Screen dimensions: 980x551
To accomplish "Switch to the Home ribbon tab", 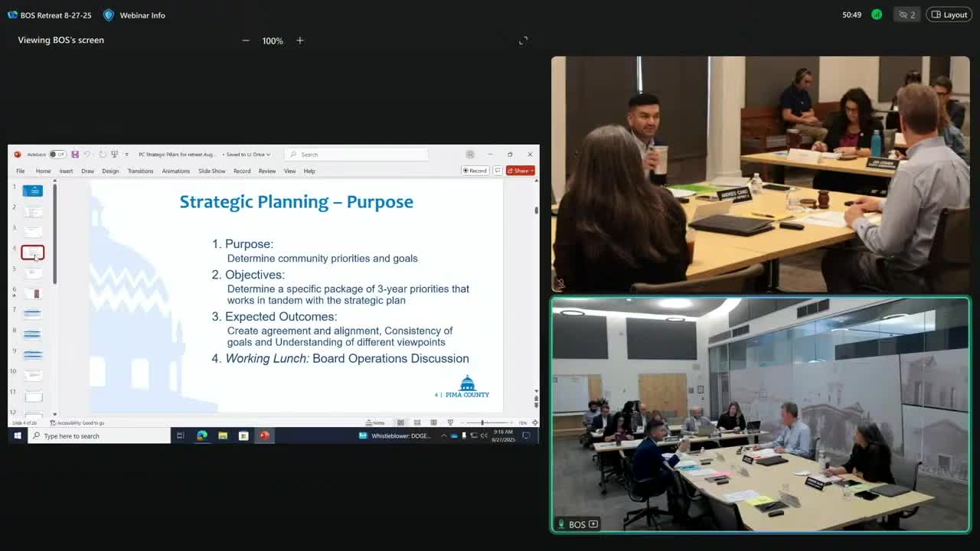I will pyautogui.click(x=43, y=171).
